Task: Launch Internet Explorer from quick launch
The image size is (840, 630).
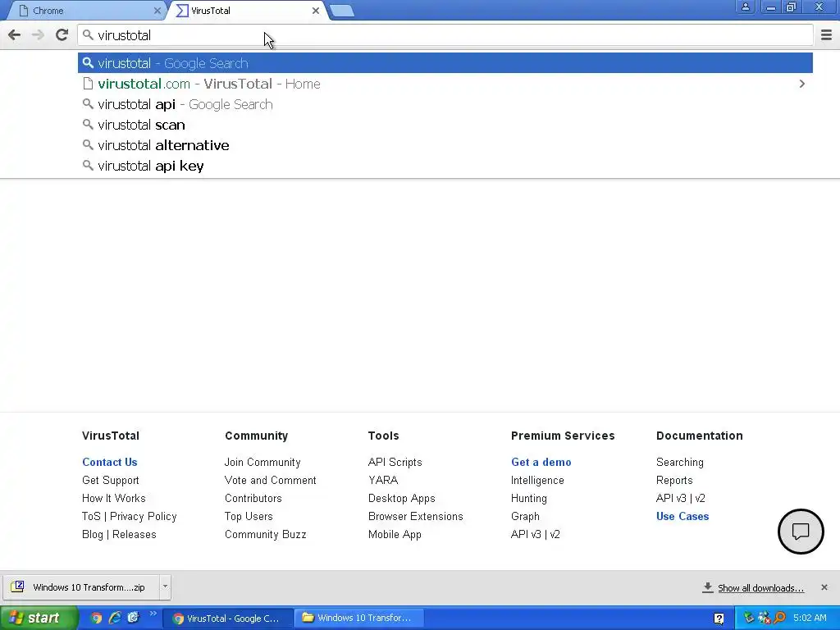Action: coord(115,618)
